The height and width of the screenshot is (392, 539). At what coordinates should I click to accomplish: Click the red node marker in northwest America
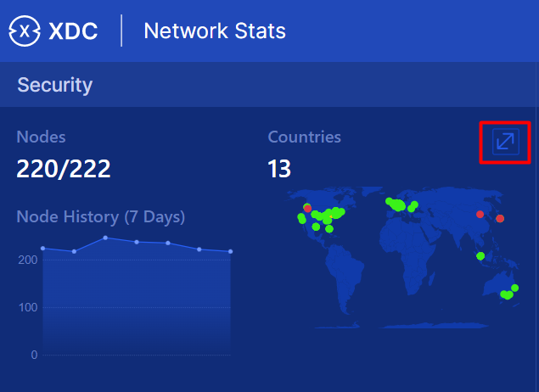tap(307, 209)
